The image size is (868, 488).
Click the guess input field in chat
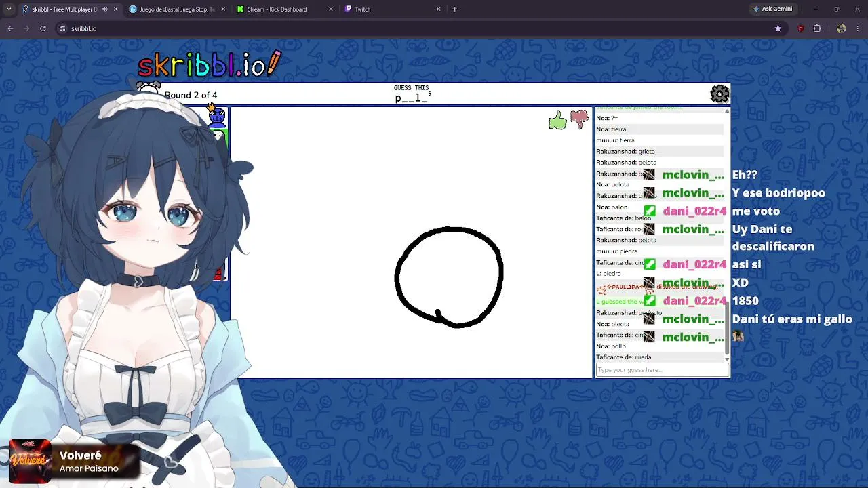[662, 370]
